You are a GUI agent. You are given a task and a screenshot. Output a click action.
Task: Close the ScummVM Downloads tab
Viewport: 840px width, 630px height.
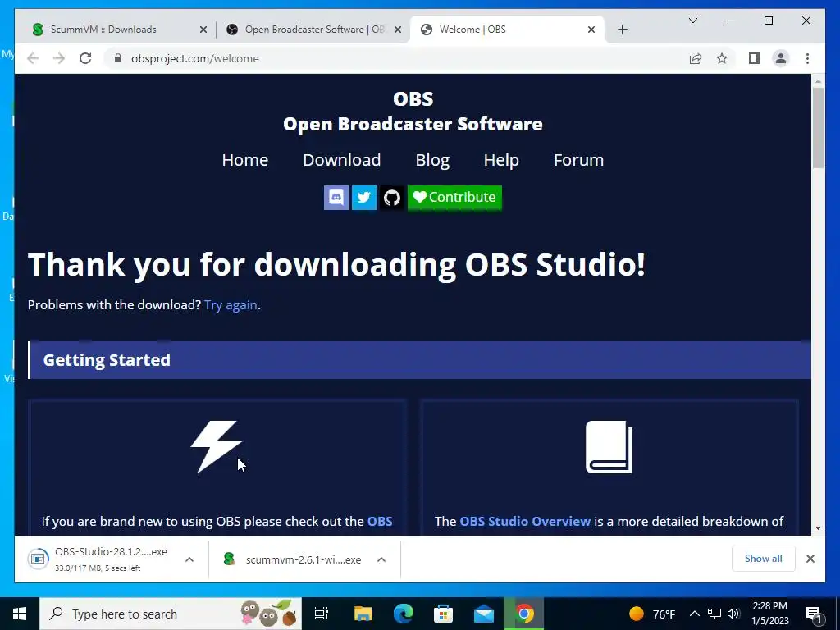pyautogui.click(x=203, y=30)
